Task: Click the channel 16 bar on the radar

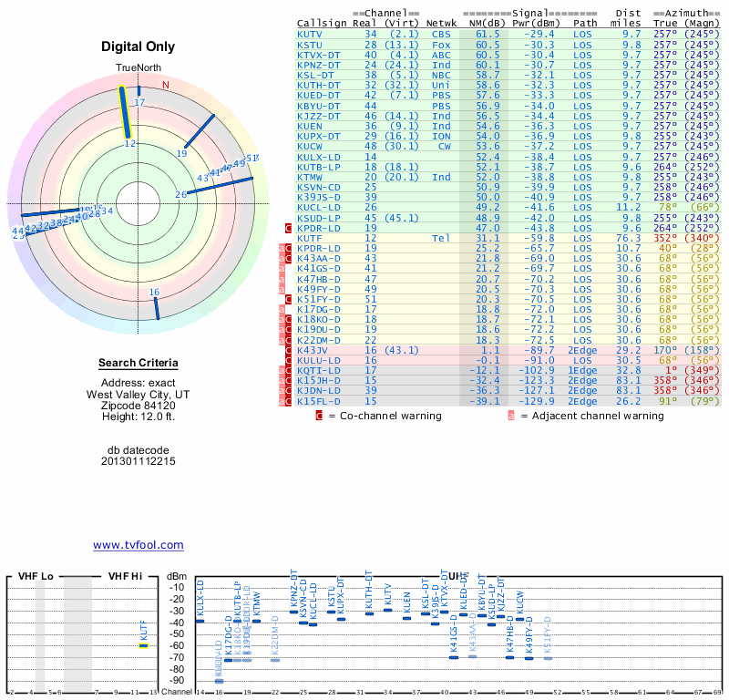Action: tap(157, 308)
